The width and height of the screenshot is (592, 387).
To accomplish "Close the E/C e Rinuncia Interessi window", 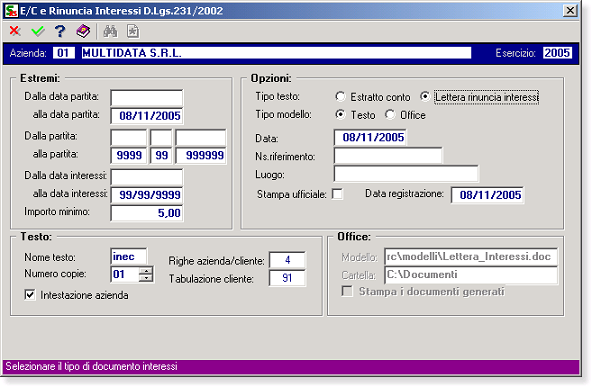I will [x=570, y=10].
